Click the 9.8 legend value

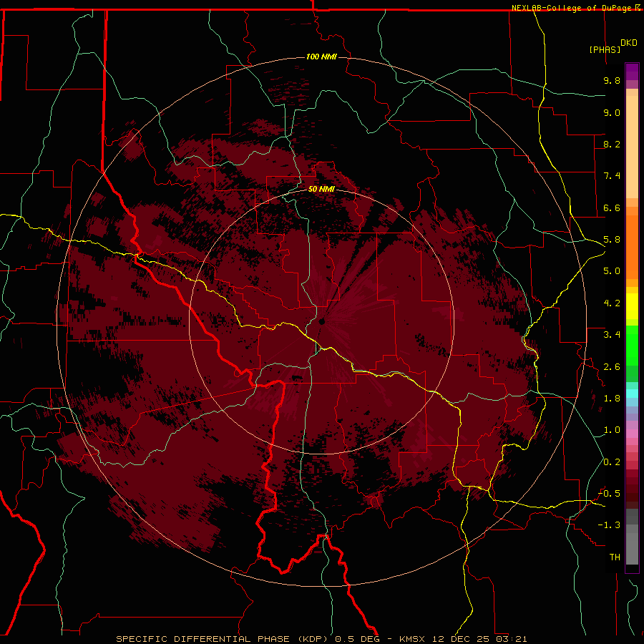tap(612, 80)
